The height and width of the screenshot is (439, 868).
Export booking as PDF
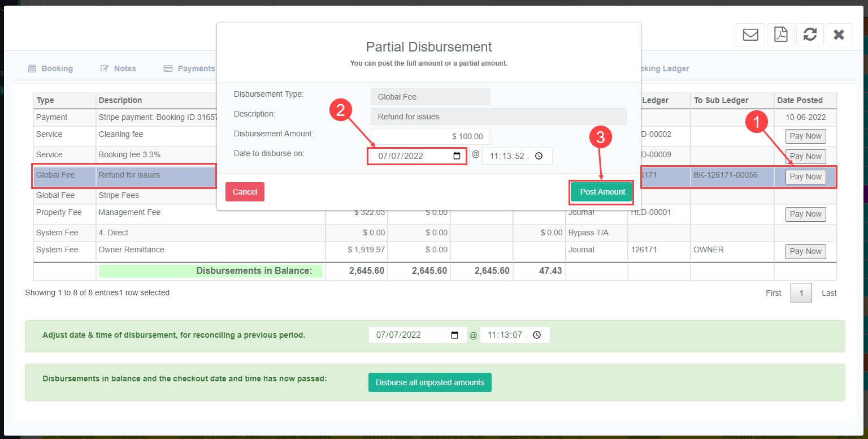coord(780,35)
